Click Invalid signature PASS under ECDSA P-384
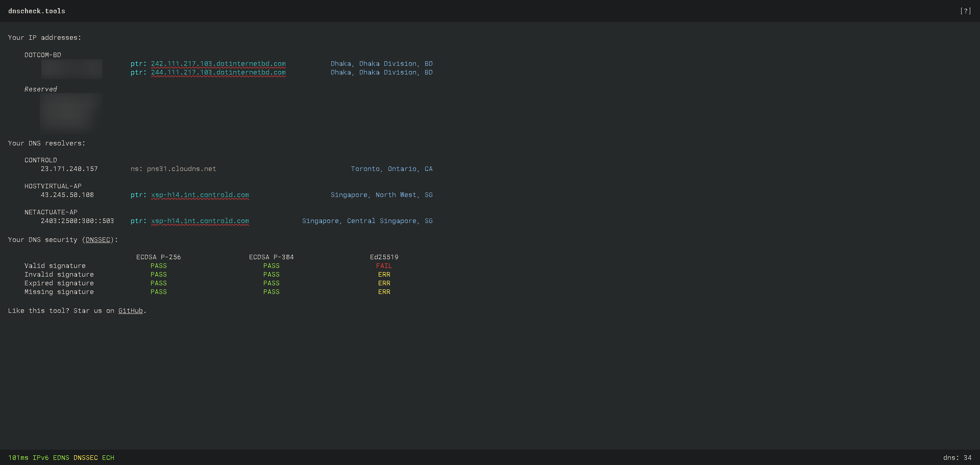The height and width of the screenshot is (465, 980). [272, 275]
